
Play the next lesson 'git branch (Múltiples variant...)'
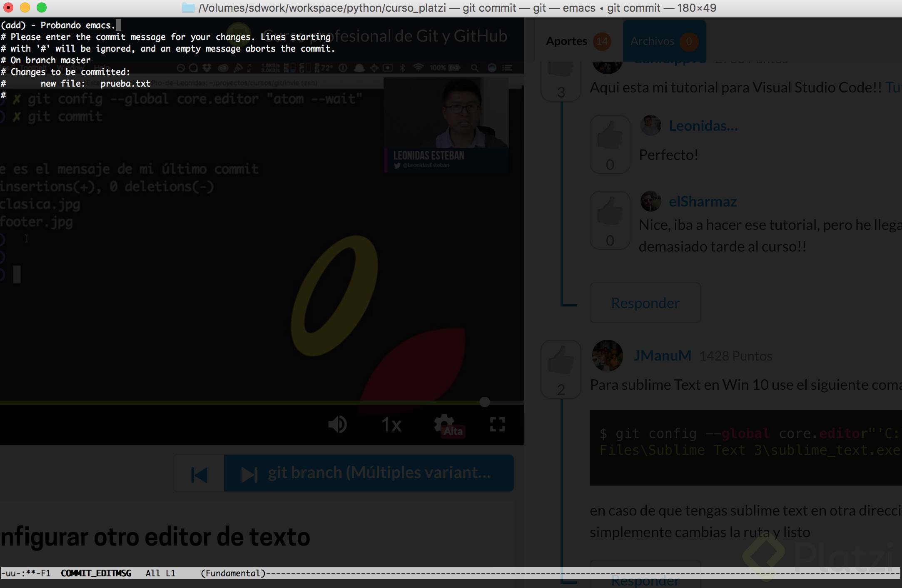(368, 473)
